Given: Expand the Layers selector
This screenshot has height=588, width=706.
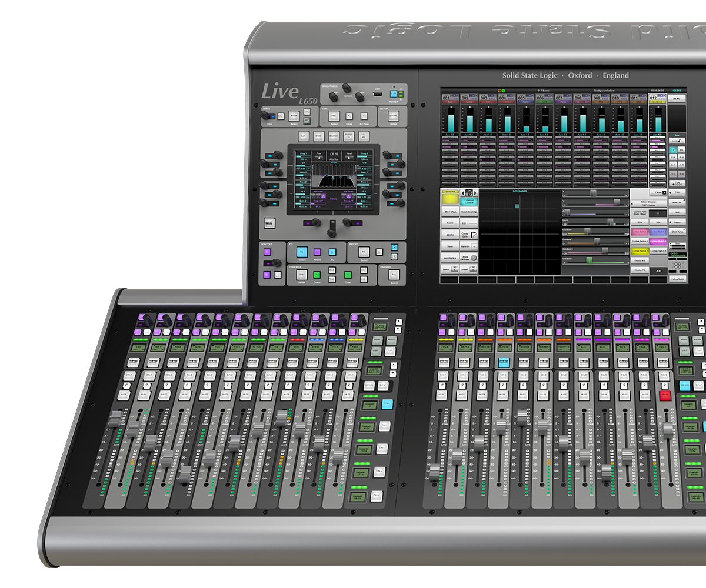Looking at the screenshot, I should click(677, 222).
